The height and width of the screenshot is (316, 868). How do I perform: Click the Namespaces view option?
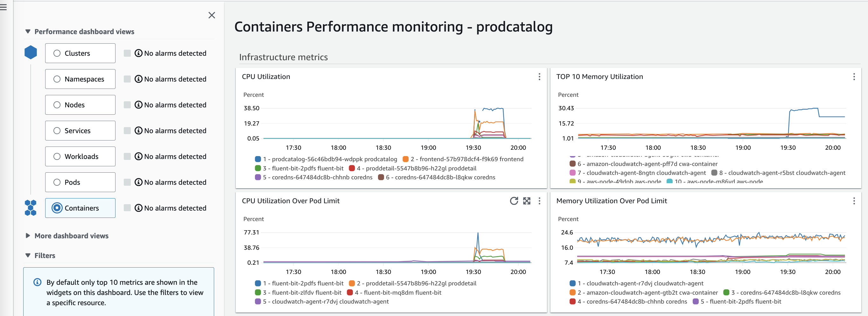80,79
